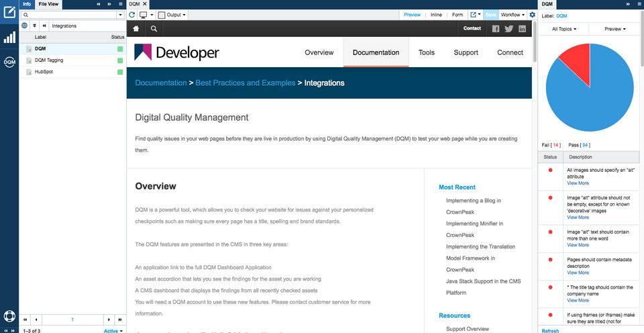Collapse left panel with double-left arrows at top

(x=99, y=4)
